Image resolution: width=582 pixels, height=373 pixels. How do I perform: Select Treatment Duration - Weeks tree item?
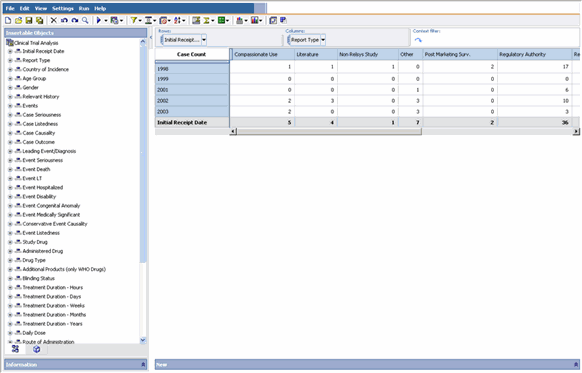[x=53, y=306]
